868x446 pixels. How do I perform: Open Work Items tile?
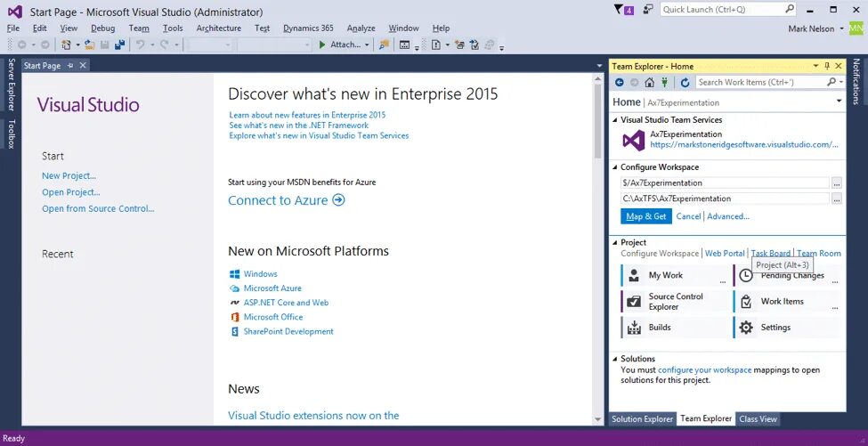[x=787, y=302]
